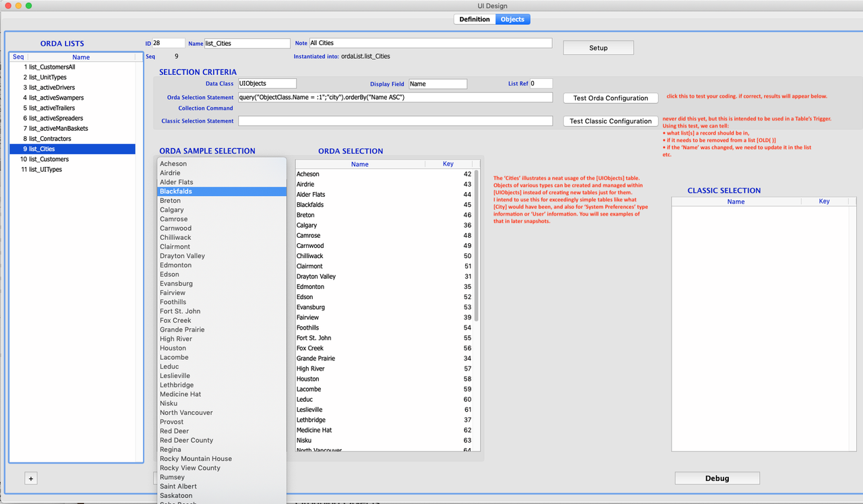Edit the Note field showing All Cities
This screenshot has height=504, width=863.
click(x=431, y=42)
